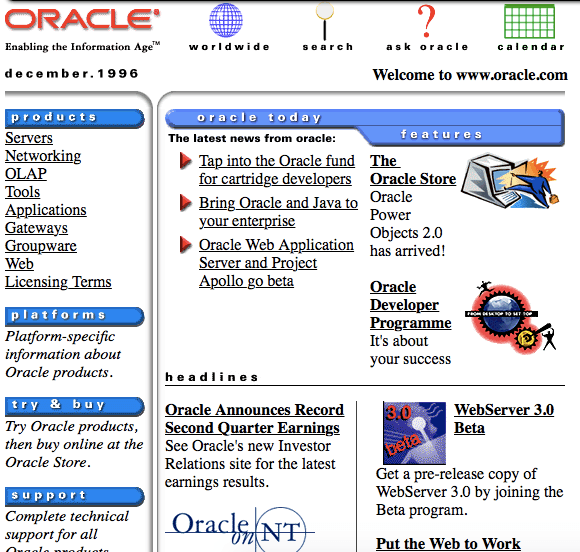
Task: Open the OLAP products link
Action: [x=26, y=174]
